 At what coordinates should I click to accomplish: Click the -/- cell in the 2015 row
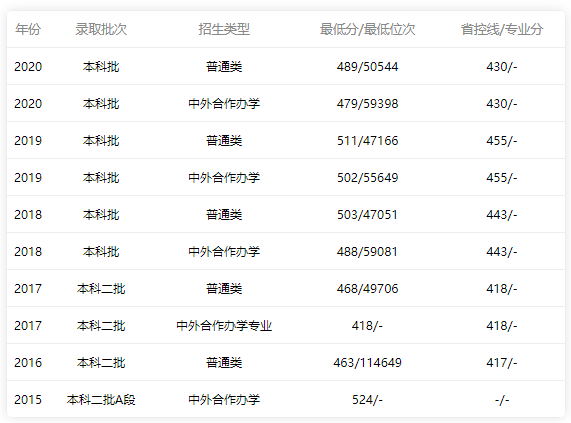coord(502,400)
